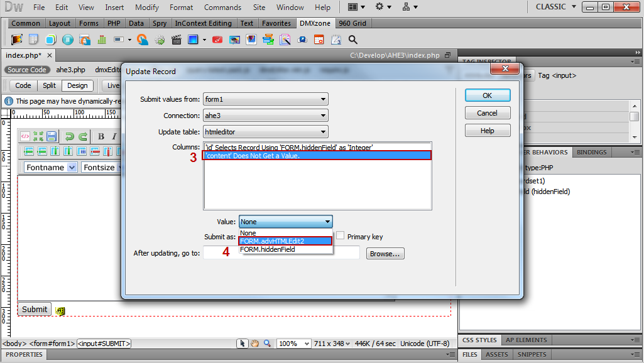Select the hand tool in status bar

pos(254,344)
